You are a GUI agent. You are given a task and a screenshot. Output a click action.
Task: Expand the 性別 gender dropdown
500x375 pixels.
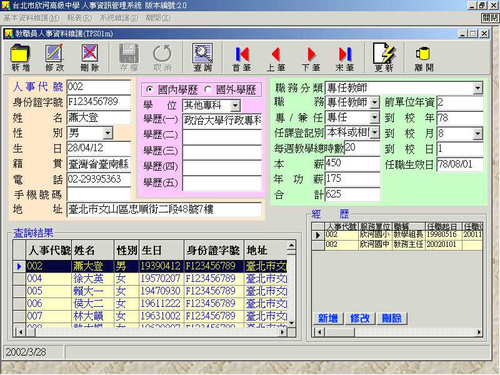point(107,133)
